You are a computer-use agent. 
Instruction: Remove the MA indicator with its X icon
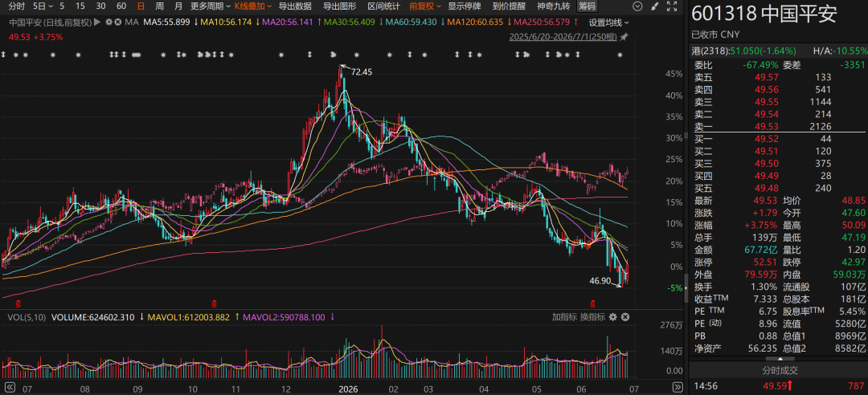pyautogui.click(x=118, y=22)
